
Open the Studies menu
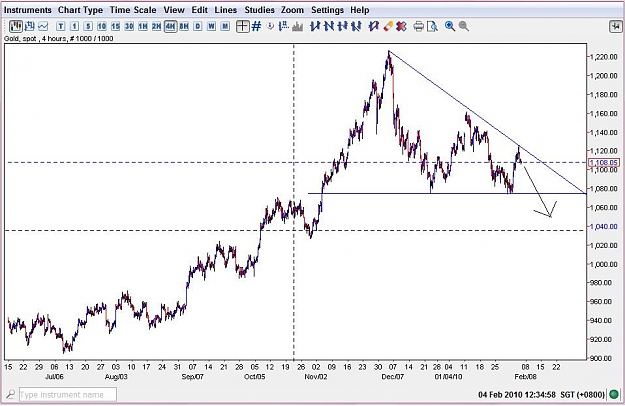click(x=259, y=10)
